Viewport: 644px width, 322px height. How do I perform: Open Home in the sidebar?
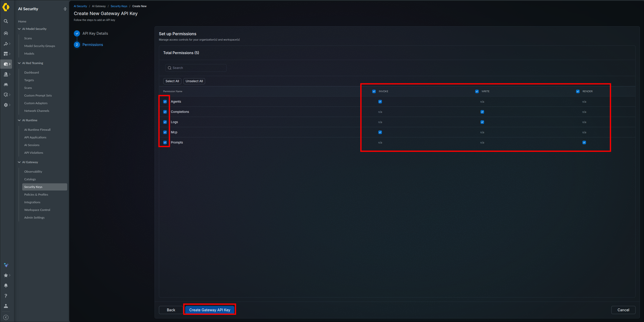(x=22, y=22)
